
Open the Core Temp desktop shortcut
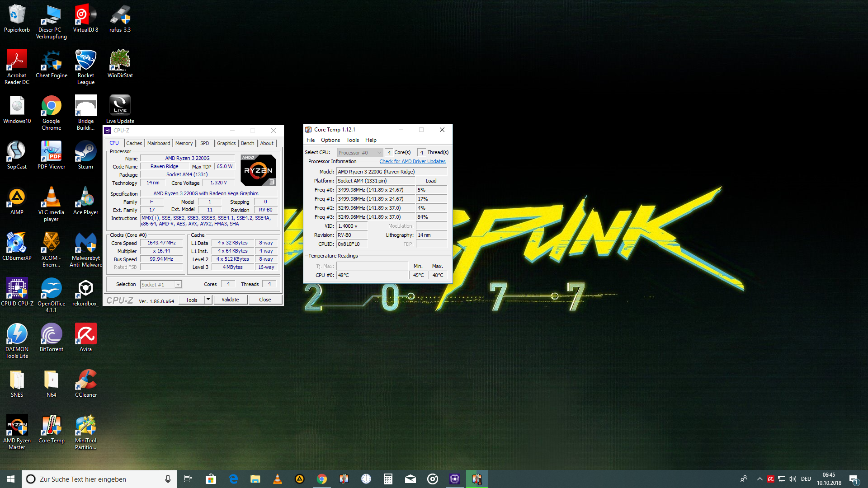51,425
